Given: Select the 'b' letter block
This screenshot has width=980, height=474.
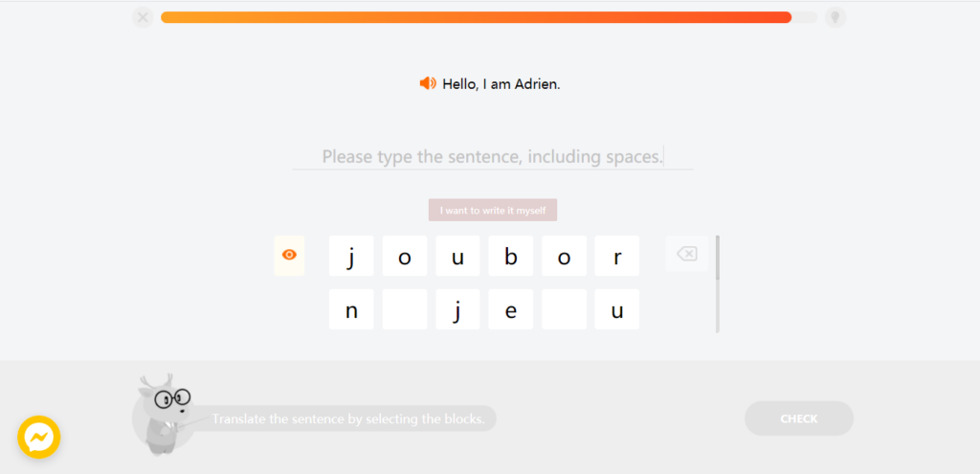Looking at the screenshot, I should tap(511, 256).
